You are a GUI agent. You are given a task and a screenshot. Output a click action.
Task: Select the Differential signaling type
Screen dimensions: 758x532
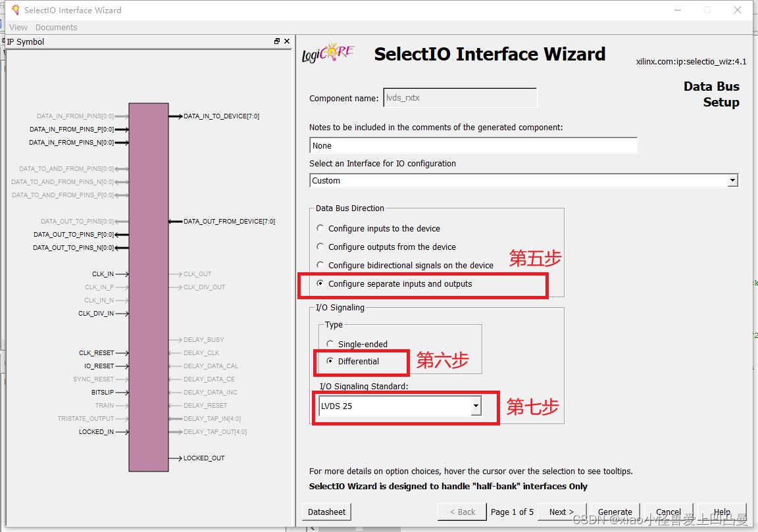[x=330, y=360]
